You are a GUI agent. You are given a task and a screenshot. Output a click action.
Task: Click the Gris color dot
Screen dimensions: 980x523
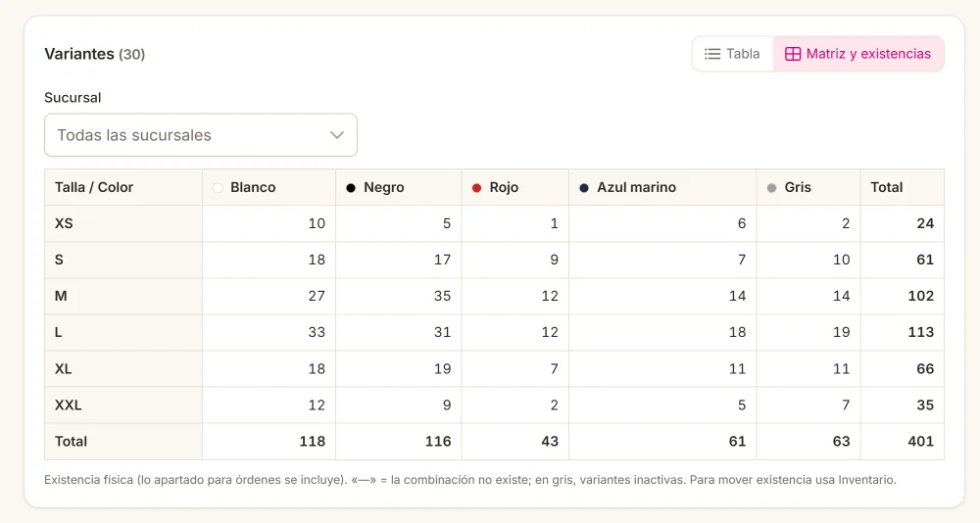[772, 187]
